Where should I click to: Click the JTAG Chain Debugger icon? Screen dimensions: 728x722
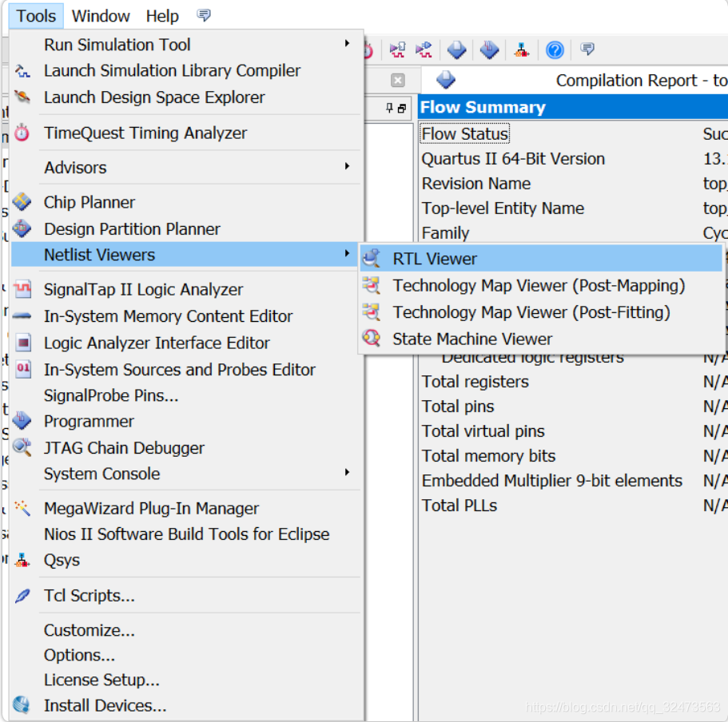22,447
